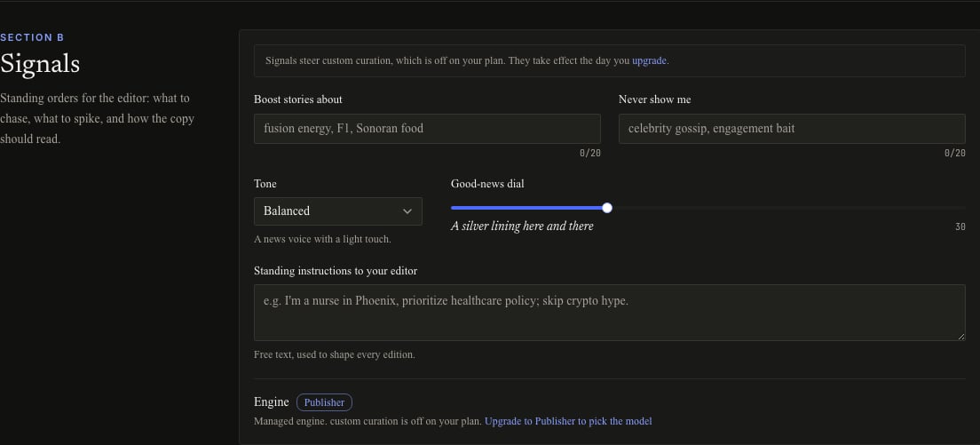
Task: Click the Tone dropdown chevron arrow
Action: click(407, 211)
